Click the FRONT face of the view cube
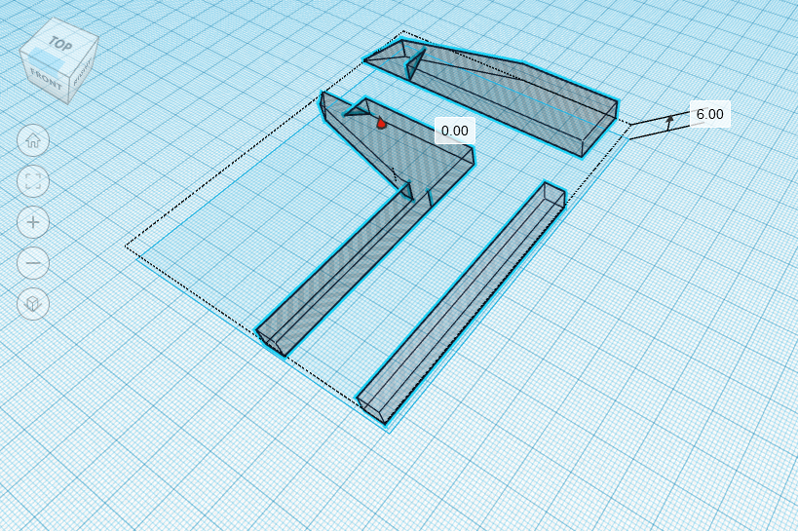The image size is (798, 532). tap(45, 78)
